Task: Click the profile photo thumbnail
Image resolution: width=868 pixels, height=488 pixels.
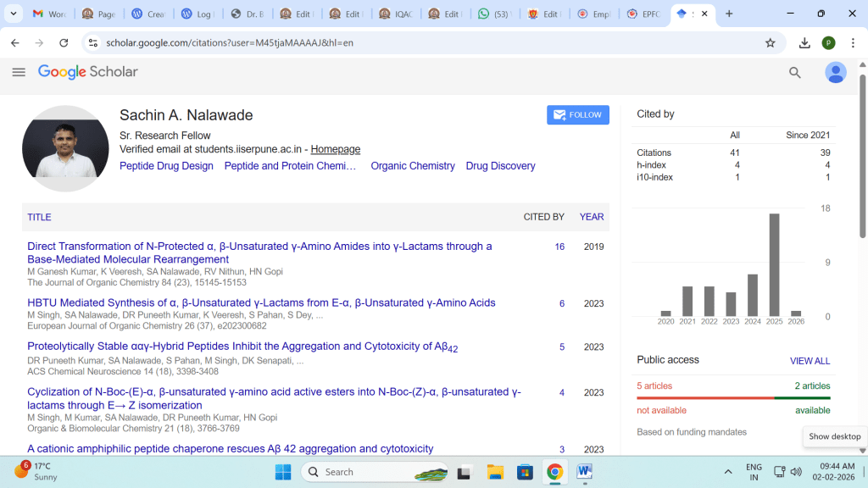Action: tap(65, 148)
